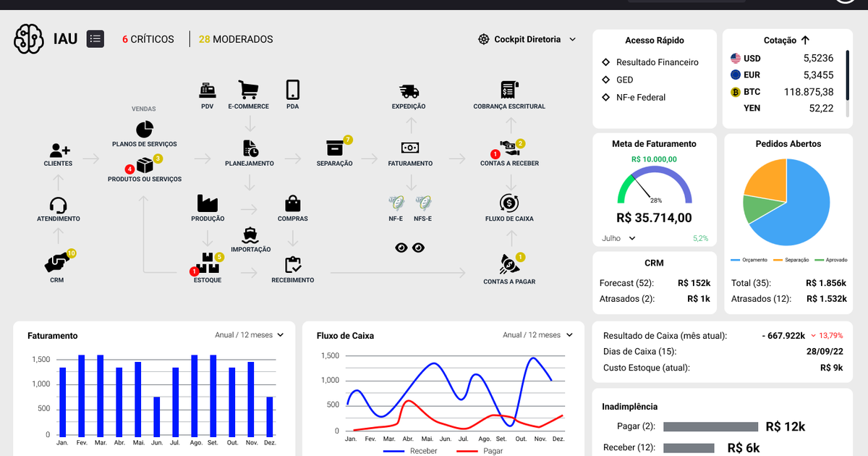Open the CRM handshake icon
Screen dimensions: 868x456
pos(57,263)
